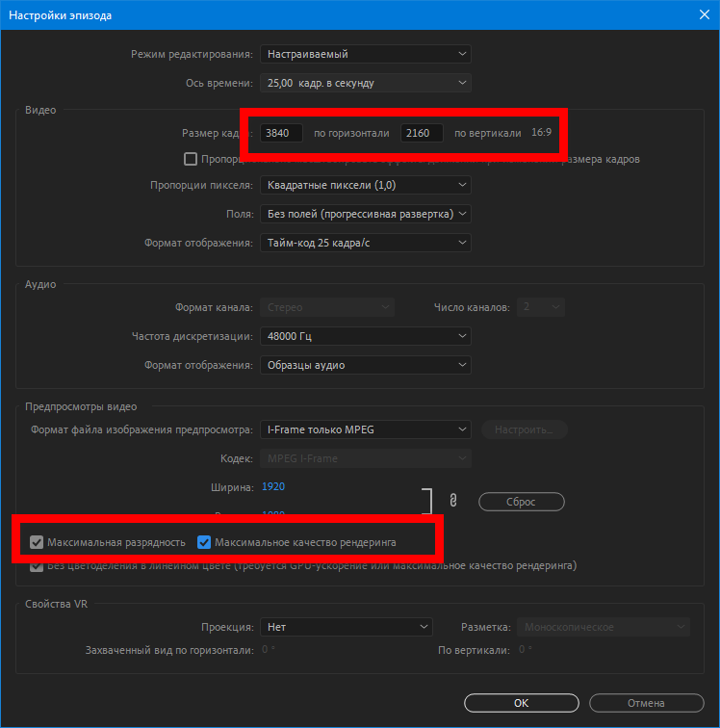Screen dimensions: 720x728
Task: Open the Пропорции пикселя dropdown
Action: 366,184
